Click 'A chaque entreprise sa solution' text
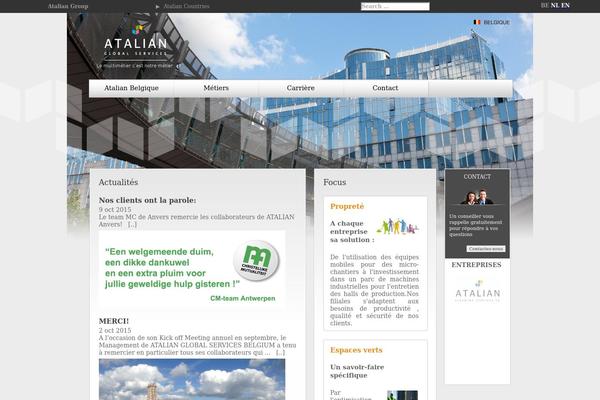Image resolution: width=600 pixels, height=400 pixels. 352,232
